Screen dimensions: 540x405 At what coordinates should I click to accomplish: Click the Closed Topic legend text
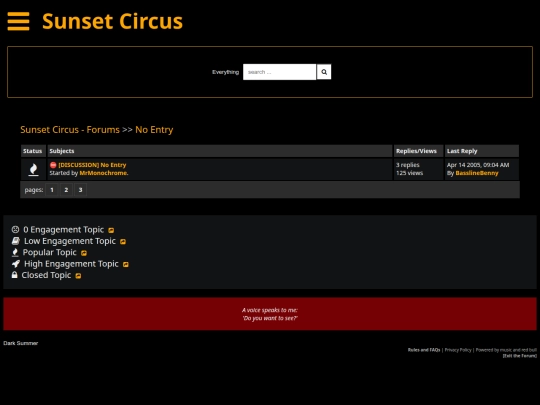pos(46,275)
